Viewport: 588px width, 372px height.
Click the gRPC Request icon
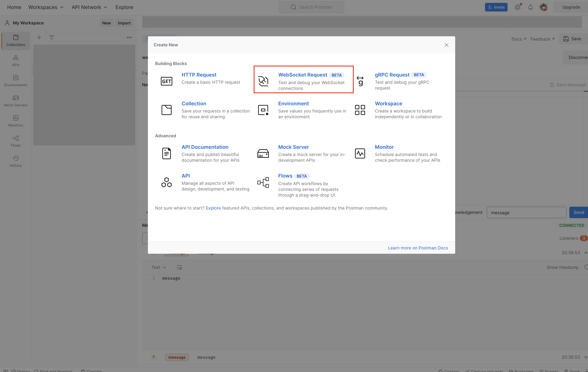coord(360,81)
